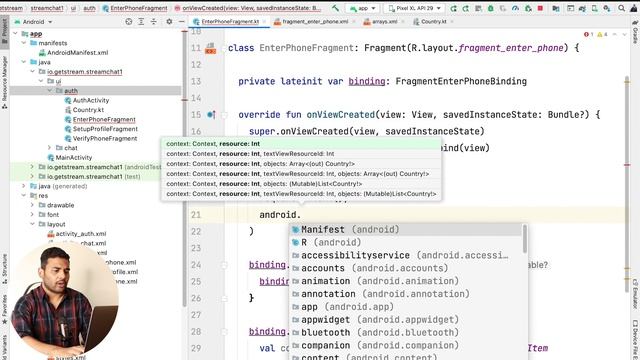Fold the onViewCreated function at line 15
640x360 pixels.
[x=224, y=115]
